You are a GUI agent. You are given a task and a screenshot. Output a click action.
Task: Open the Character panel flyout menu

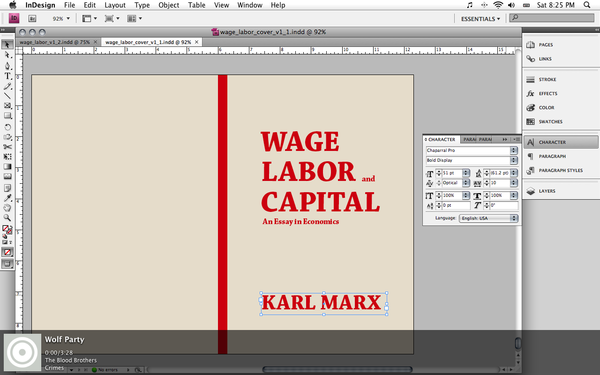tap(516, 139)
